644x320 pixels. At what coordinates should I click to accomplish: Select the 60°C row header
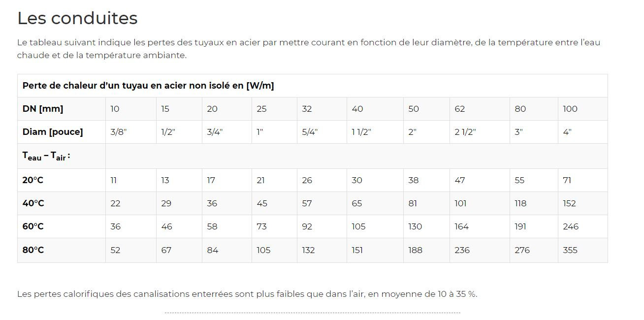[x=33, y=226]
